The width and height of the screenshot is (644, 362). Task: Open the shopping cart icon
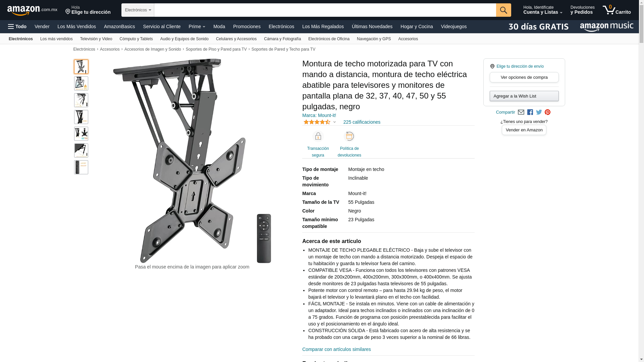tap(616, 10)
